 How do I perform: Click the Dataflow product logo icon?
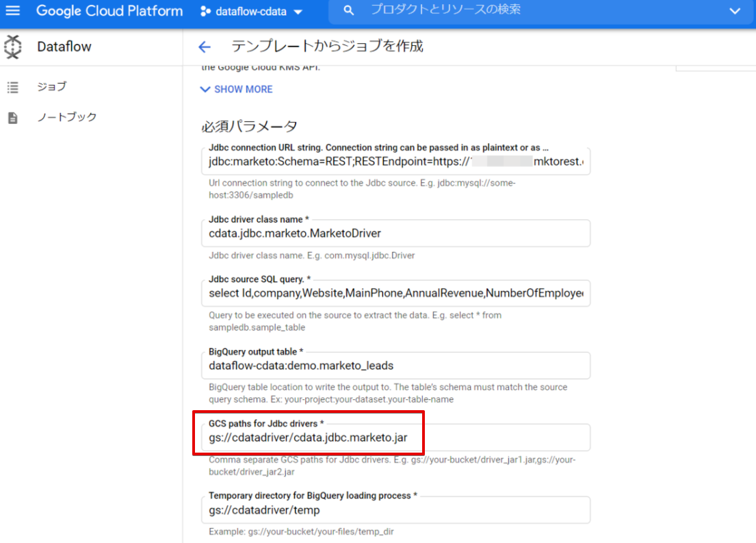(x=13, y=47)
